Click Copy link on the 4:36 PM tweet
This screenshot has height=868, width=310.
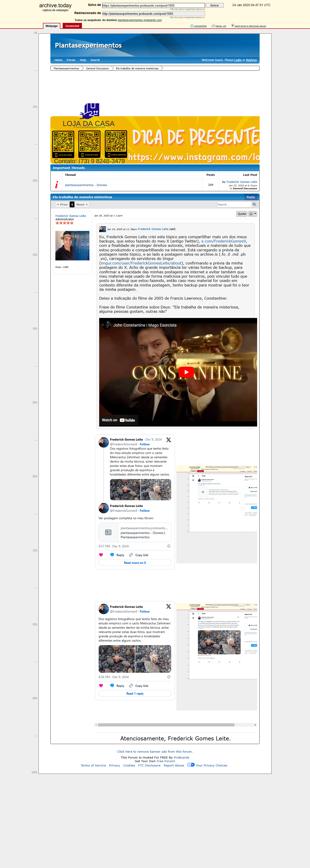139,686
